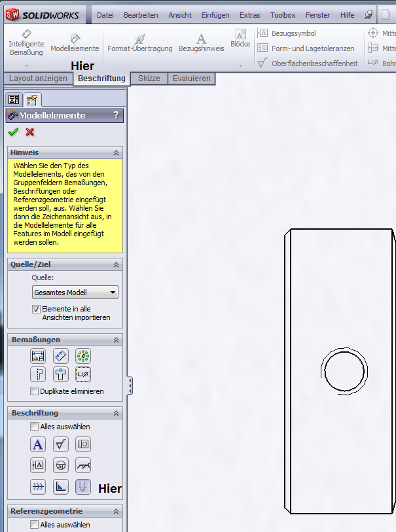This screenshot has height=532, width=396.
Task: Click the new document icon in the title bar
Action: [386, 14]
